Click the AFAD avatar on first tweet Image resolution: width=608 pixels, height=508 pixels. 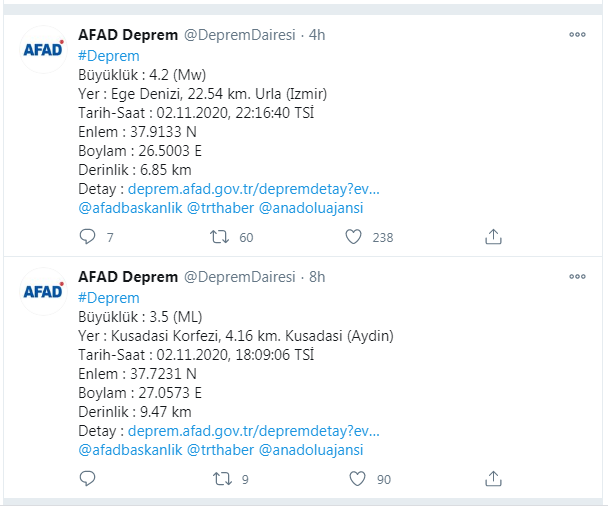(x=44, y=50)
